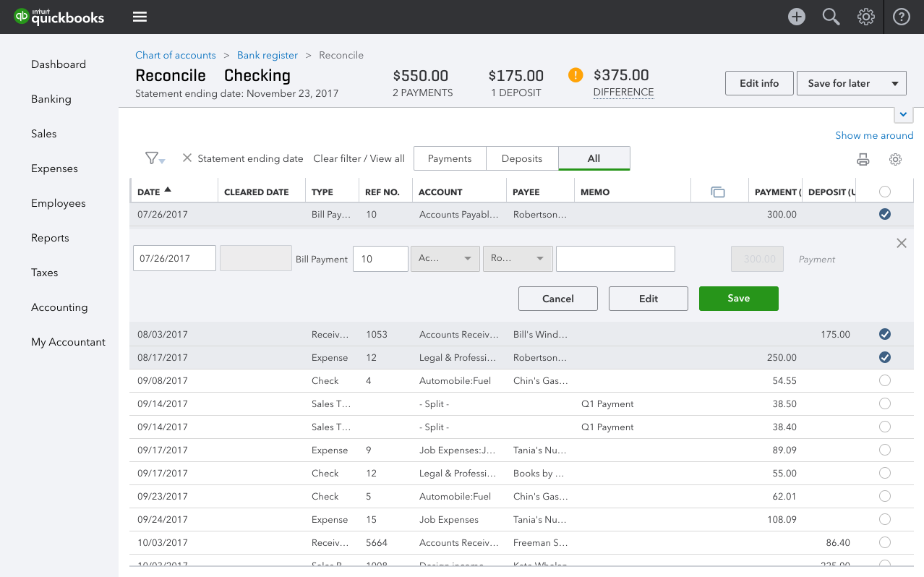Viewport: 924px width, 577px height.
Task: Remove the Statement ending date filter X
Action: click(187, 158)
